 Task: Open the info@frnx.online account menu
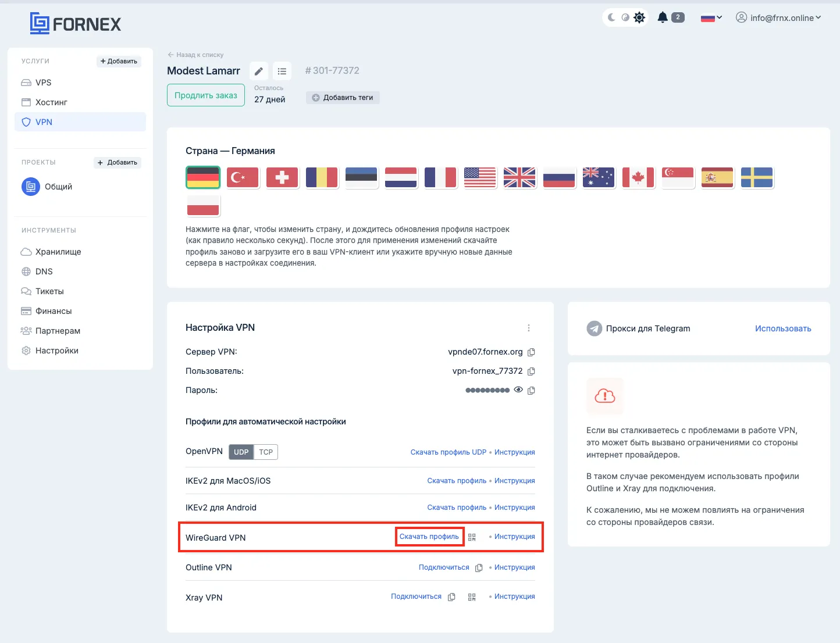point(778,17)
